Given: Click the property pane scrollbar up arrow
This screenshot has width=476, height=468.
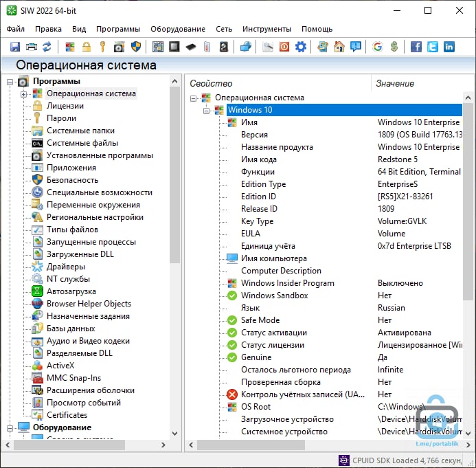Looking at the screenshot, I should tap(468, 98).
